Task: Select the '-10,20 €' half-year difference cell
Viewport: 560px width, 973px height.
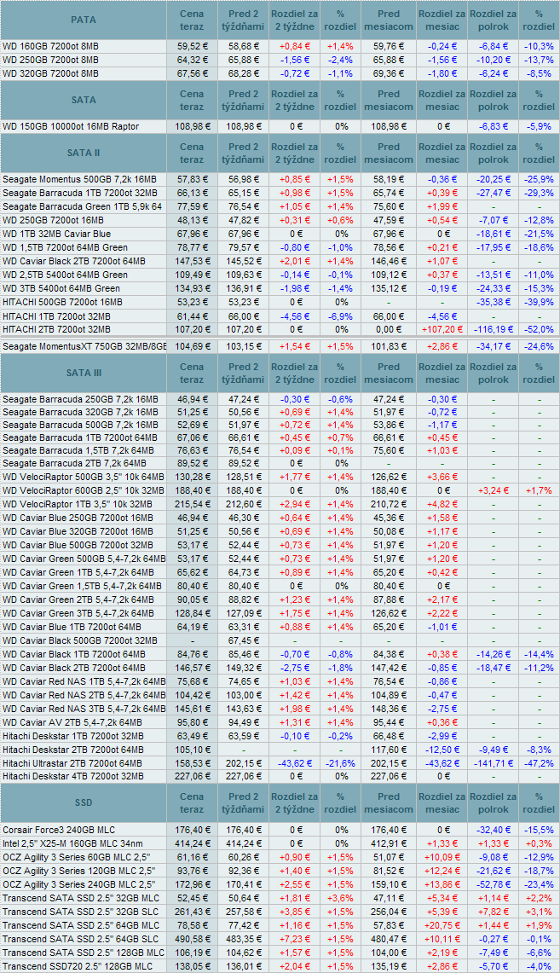Action: click(x=493, y=60)
